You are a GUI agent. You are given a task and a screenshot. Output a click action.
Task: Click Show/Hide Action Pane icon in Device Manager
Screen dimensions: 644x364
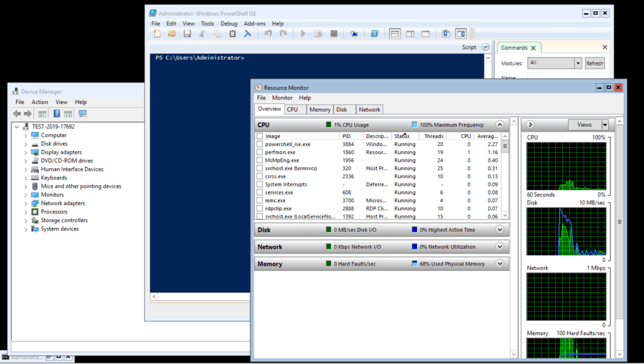tap(68, 113)
